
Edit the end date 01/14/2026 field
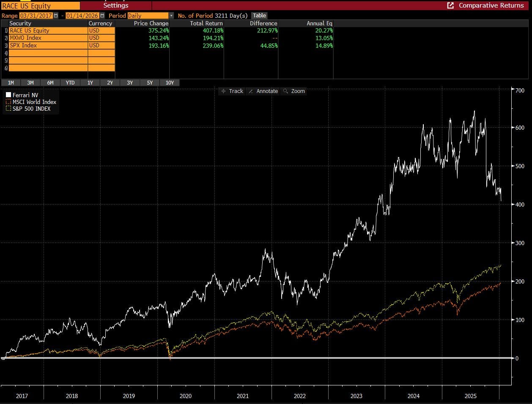point(83,16)
